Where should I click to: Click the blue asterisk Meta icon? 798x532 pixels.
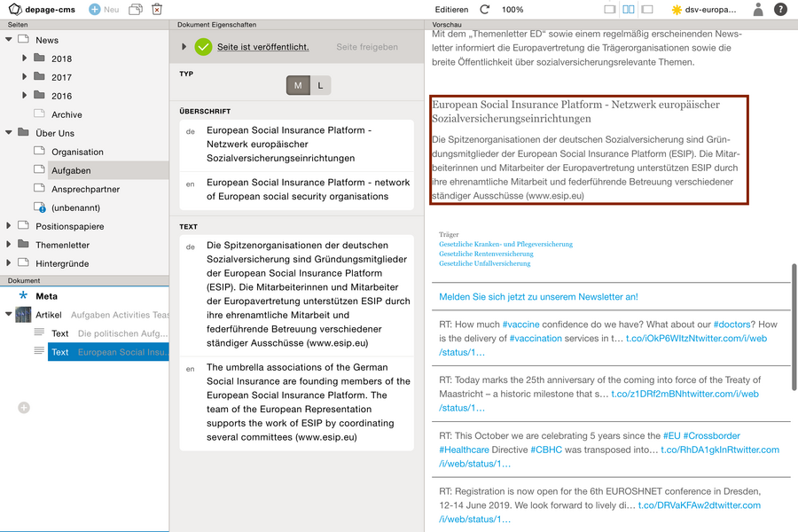point(23,295)
